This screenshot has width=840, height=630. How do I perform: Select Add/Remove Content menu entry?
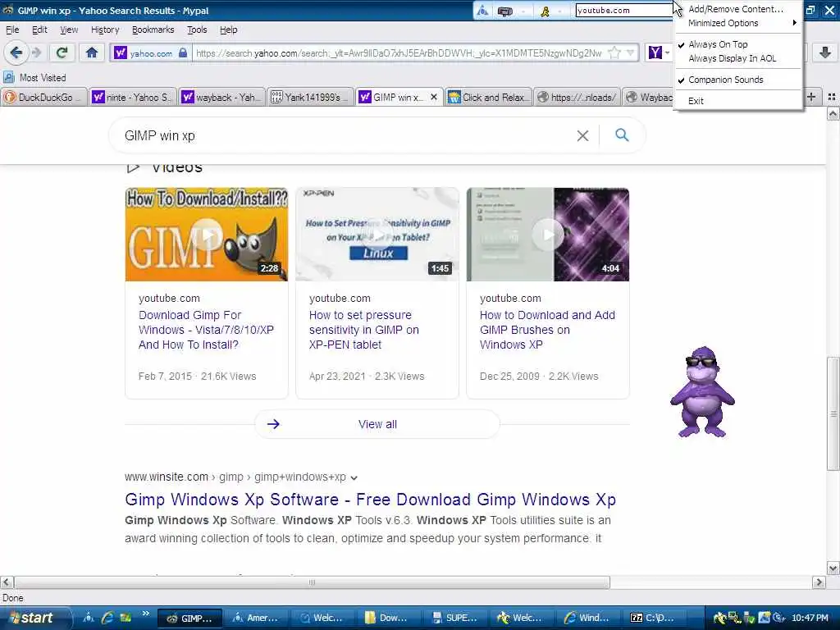coord(736,9)
